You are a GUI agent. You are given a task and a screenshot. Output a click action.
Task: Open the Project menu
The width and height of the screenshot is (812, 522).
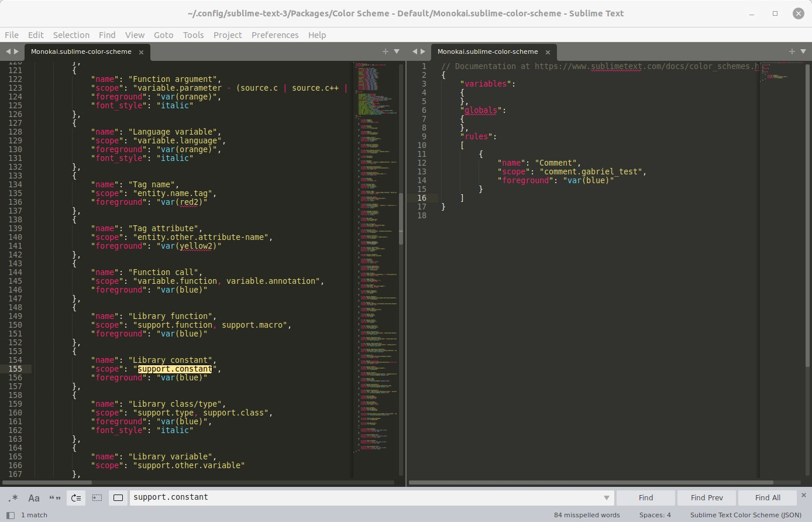coord(228,35)
